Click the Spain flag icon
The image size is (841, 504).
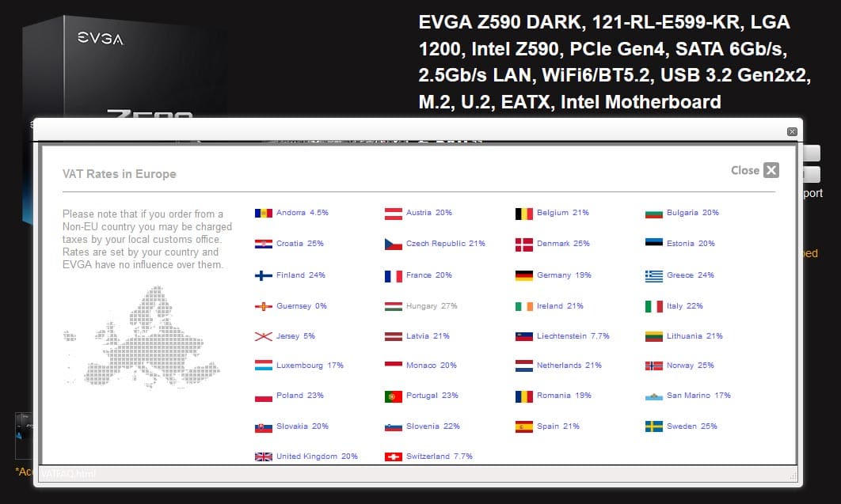click(x=524, y=427)
